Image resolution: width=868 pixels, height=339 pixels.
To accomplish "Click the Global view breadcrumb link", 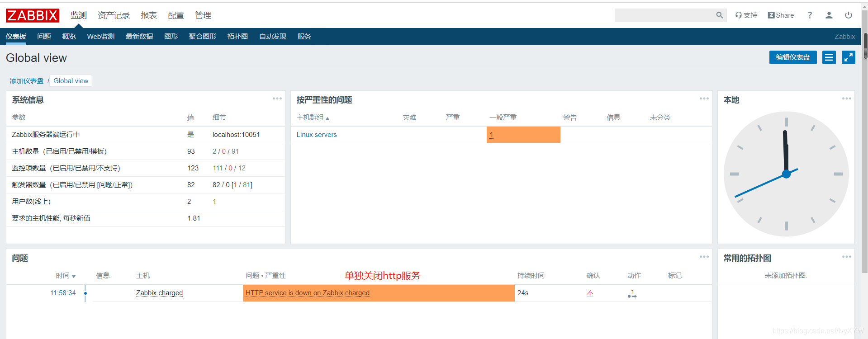I will (x=71, y=81).
